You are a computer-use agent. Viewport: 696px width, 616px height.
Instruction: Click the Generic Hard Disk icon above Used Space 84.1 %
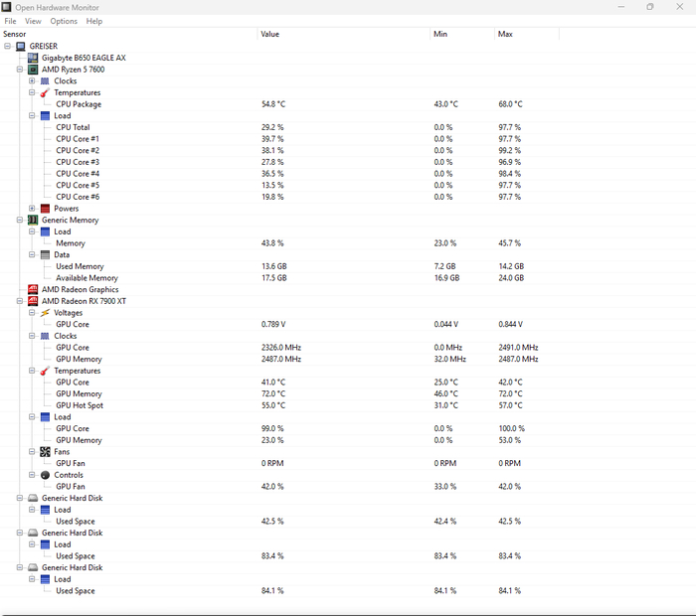[33, 567]
